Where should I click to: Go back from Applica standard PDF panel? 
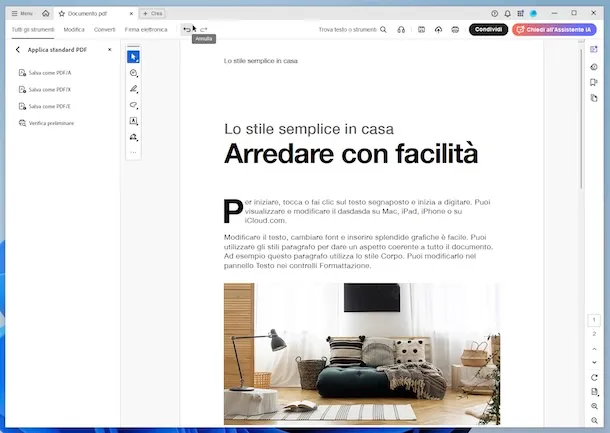click(x=18, y=50)
